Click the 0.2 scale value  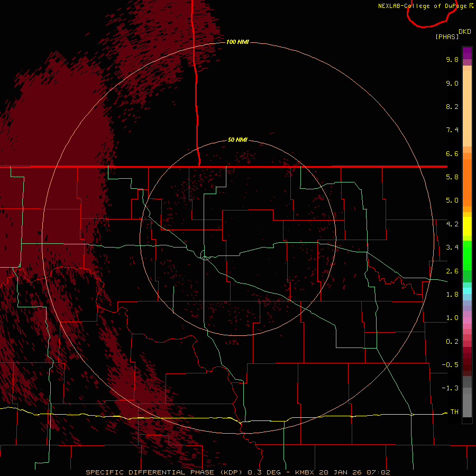click(x=452, y=342)
